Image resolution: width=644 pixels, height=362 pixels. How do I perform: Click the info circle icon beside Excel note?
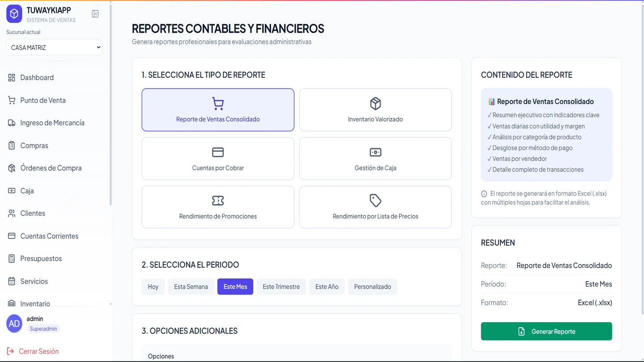[x=484, y=194]
